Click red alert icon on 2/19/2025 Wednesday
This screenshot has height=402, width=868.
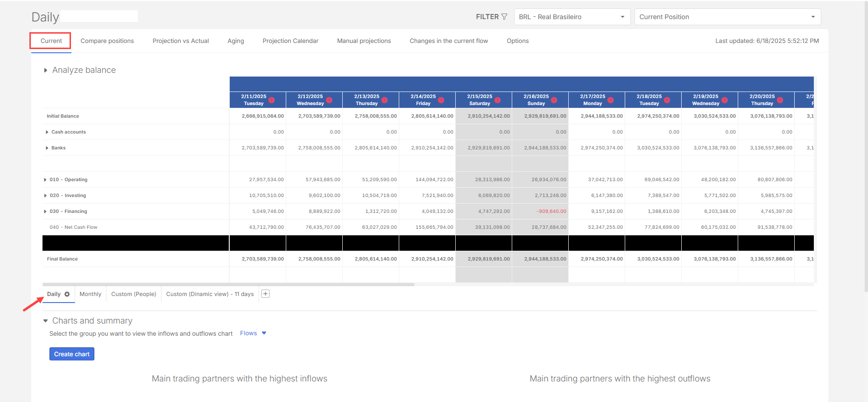click(x=725, y=100)
